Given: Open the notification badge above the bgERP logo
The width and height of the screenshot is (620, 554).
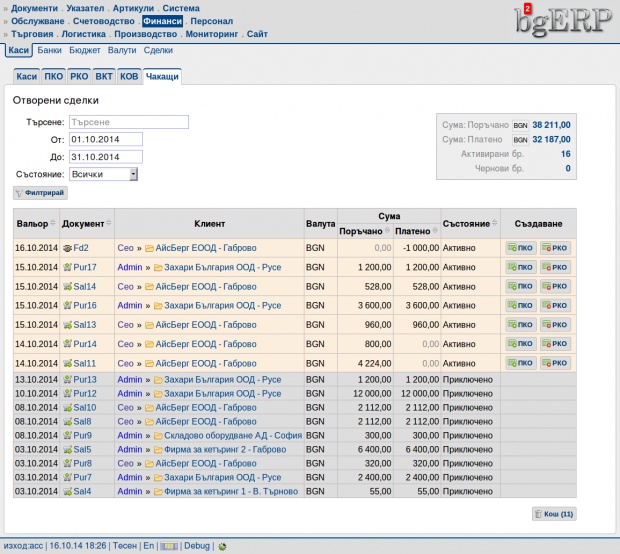Looking at the screenshot, I should pyautogui.click(x=527, y=8).
